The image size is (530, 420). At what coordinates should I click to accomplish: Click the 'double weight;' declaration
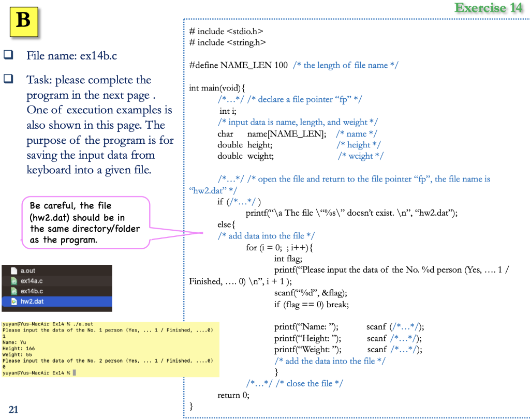(245, 156)
